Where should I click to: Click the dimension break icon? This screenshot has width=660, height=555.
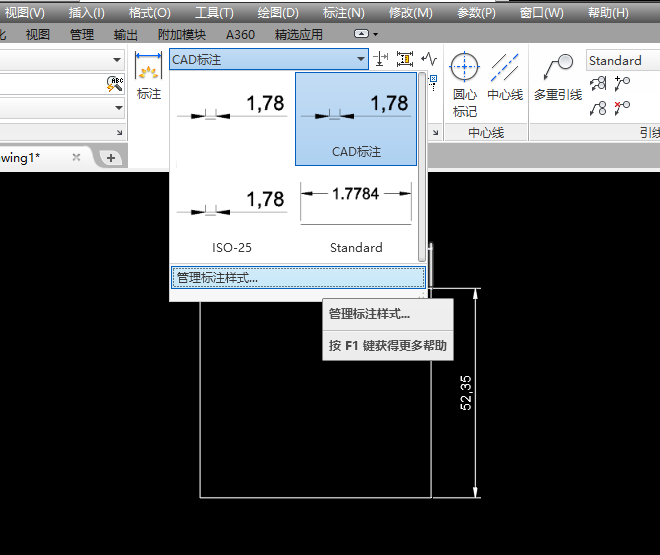point(381,59)
